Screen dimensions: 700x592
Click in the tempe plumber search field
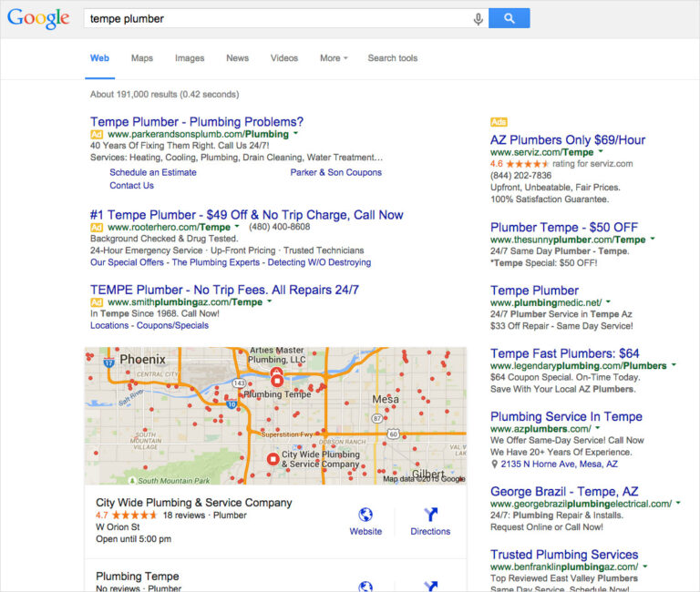(277, 19)
